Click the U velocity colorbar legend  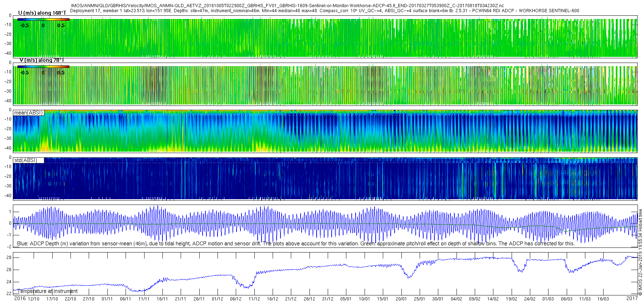[x=43, y=20]
